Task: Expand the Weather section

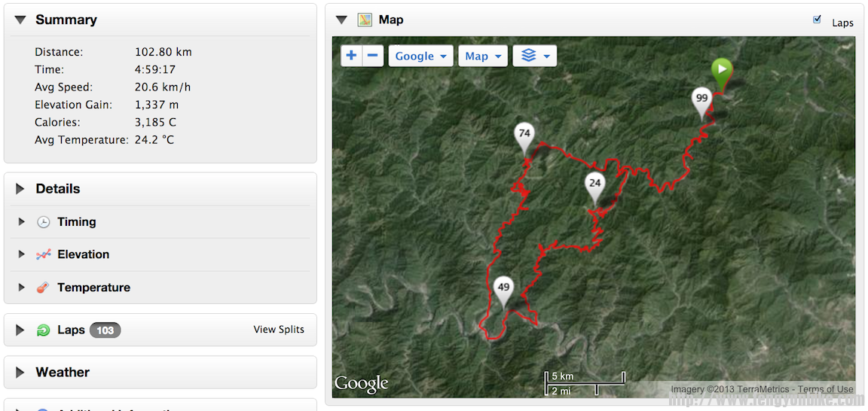Action: pyautogui.click(x=20, y=373)
